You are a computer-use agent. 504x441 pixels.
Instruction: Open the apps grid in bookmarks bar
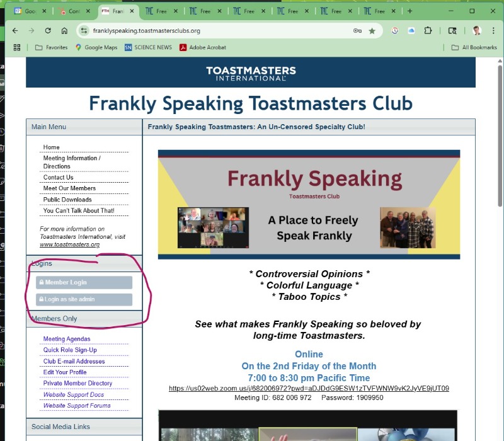17,48
